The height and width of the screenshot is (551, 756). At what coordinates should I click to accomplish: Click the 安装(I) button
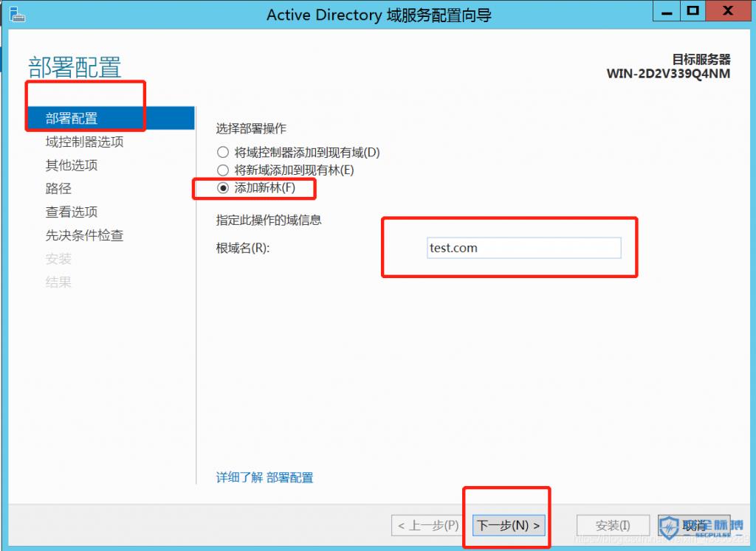click(x=612, y=525)
